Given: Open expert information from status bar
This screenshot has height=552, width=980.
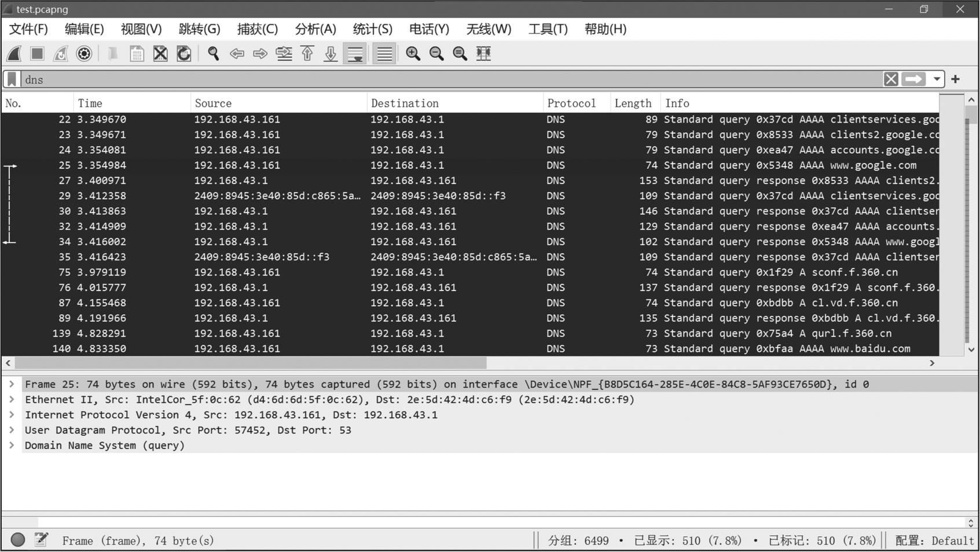Looking at the screenshot, I should (18, 540).
